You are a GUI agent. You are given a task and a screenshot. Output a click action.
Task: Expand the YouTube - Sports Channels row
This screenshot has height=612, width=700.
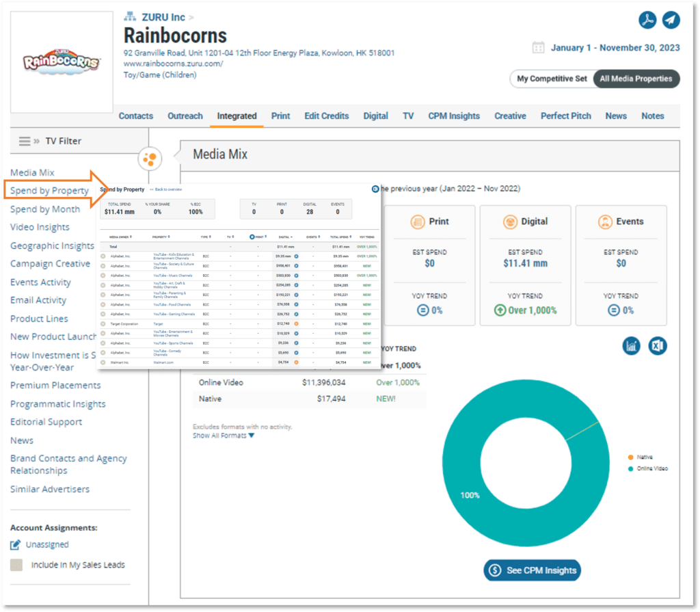tap(103, 343)
